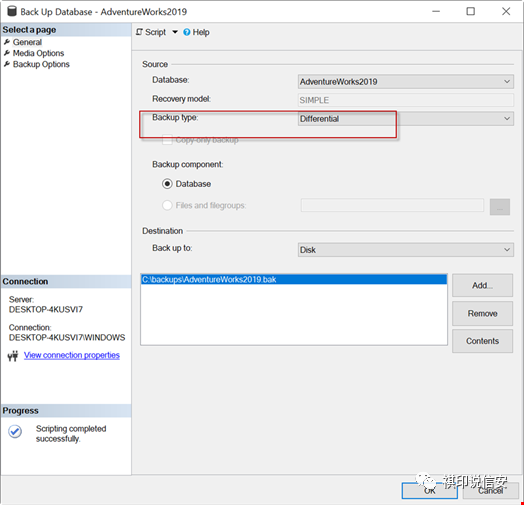This screenshot has height=505, width=524.
Task: Expand the Back up to Disk dropdown
Action: pyautogui.click(x=406, y=250)
